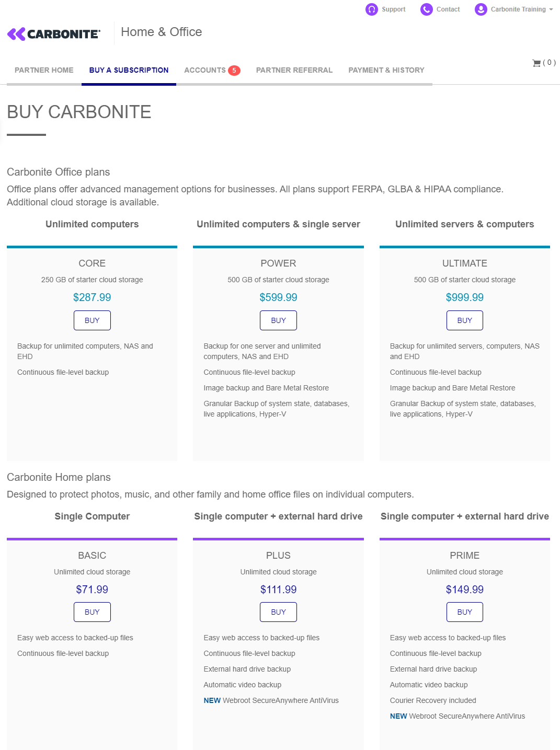This screenshot has width=560, height=750.
Task: Buy the PLUS home plan
Action: [x=278, y=612]
